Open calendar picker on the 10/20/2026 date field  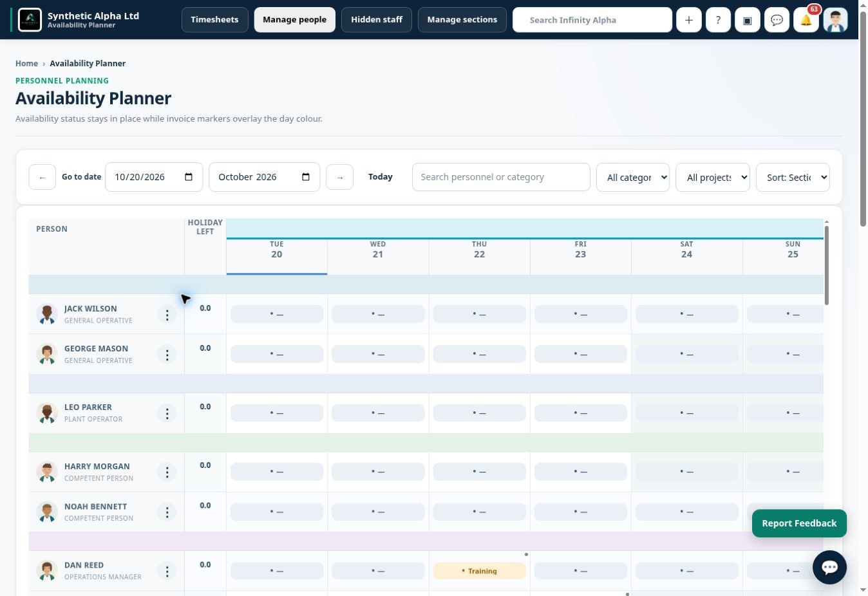[x=189, y=177]
